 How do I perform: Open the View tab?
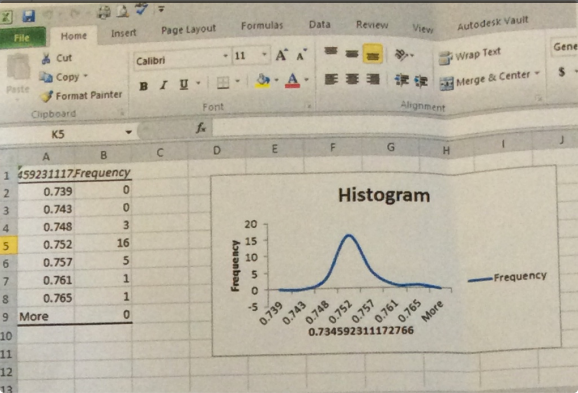click(x=422, y=28)
